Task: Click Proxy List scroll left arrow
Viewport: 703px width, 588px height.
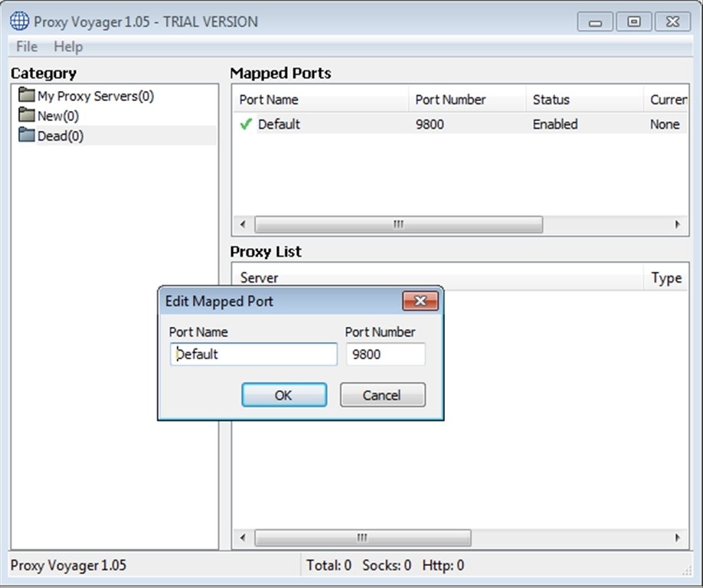Action: 243,537
